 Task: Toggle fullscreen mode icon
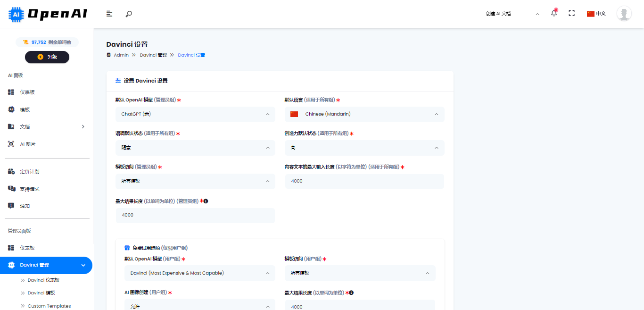pyautogui.click(x=572, y=13)
